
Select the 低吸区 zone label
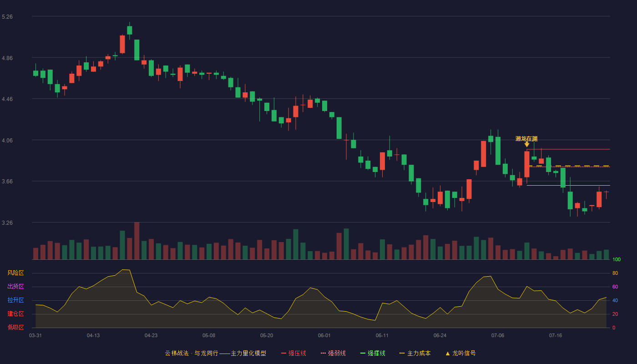tap(15, 328)
